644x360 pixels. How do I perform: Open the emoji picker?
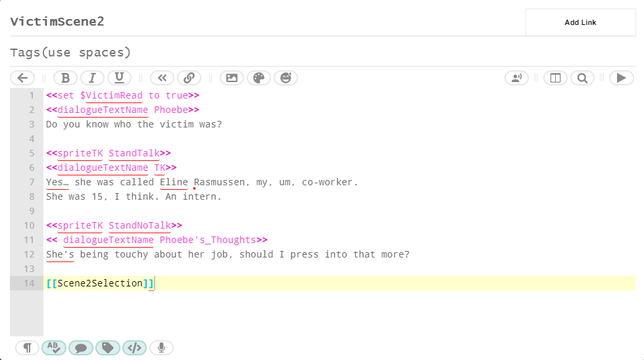point(286,78)
